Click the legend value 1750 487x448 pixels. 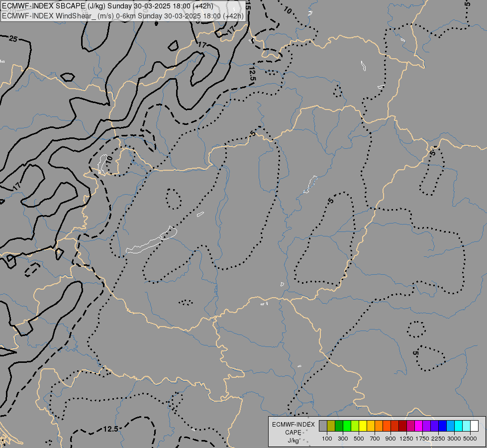tap(422, 439)
